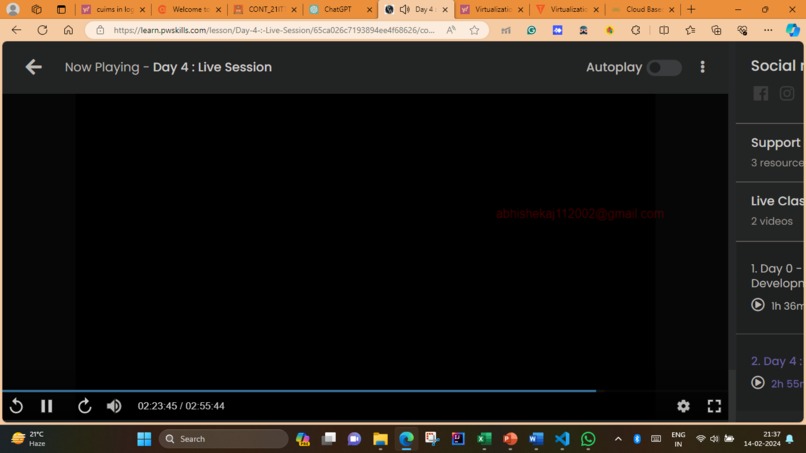Add this page to favorites star
The width and height of the screenshot is (806, 453).
pos(474,30)
